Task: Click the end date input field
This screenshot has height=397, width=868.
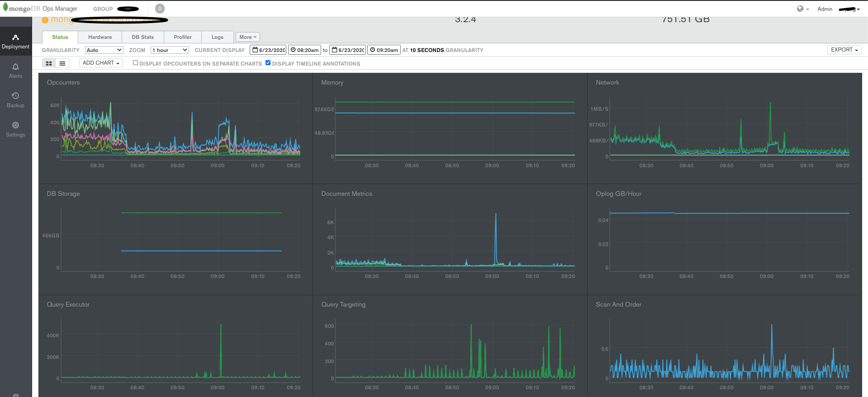Action: [348, 50]
